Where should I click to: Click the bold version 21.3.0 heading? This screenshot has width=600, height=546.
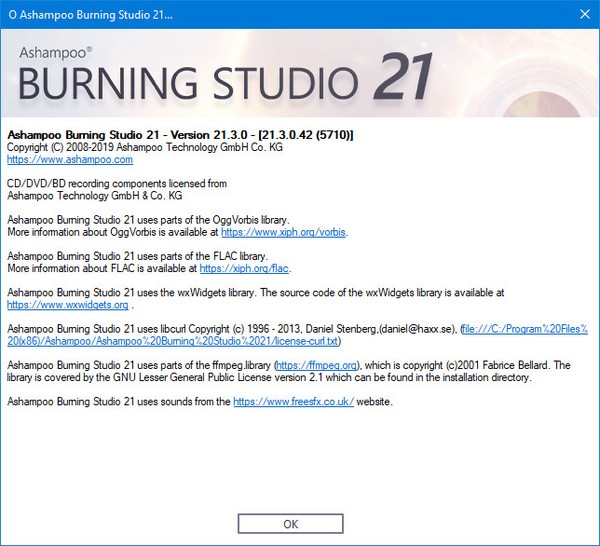coord(181,135)
